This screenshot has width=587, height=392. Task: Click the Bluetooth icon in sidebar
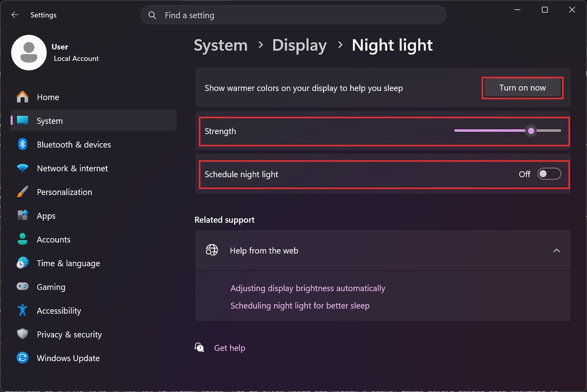23,144
